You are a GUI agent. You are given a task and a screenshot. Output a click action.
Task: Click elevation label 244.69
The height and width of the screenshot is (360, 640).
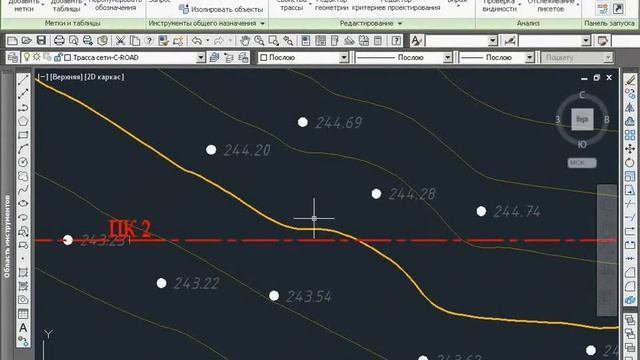[338, 122]
